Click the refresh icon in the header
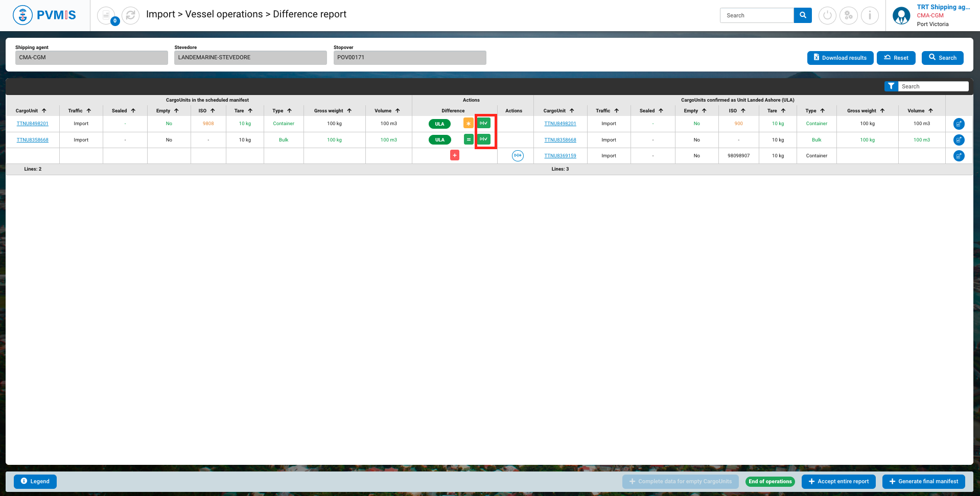Viewport: 980px width, 496px height. pyautogui.click(x=130, y=15)
